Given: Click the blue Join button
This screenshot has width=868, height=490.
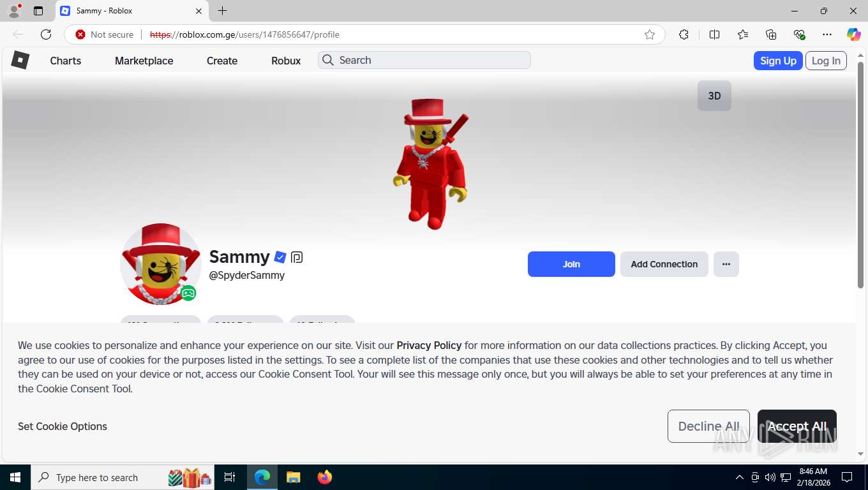Looking at the screenshot, I should click(x=571, y=264).
